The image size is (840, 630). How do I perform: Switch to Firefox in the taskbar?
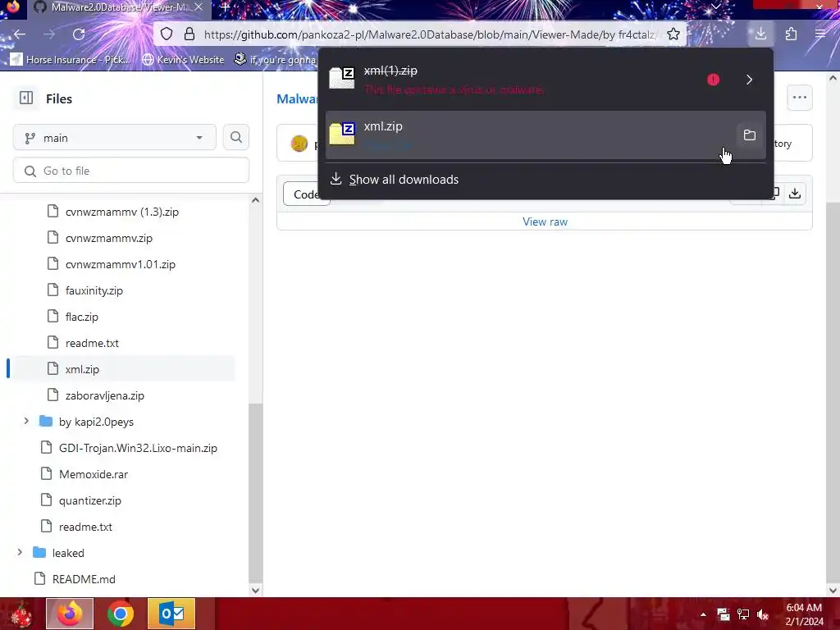tap(70, 614)
